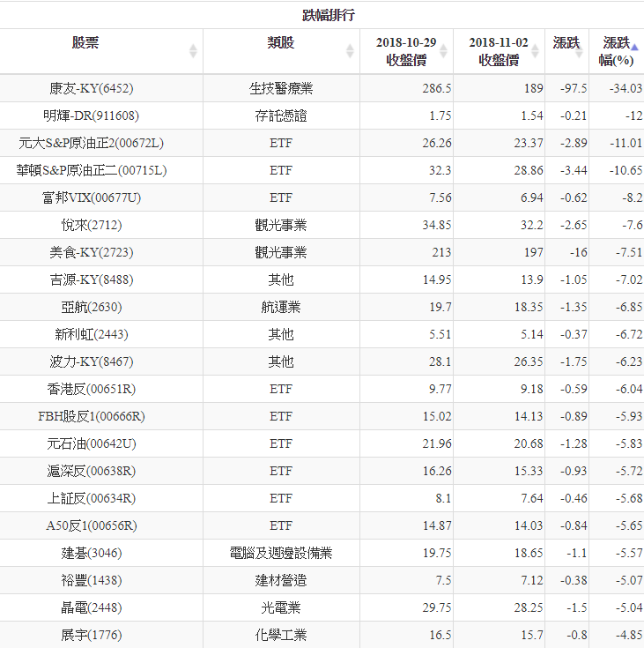644x648 pixels.
Task: Click the 亞航(2630) stock name
Action: pyautogui.click(x=91, y=307)
